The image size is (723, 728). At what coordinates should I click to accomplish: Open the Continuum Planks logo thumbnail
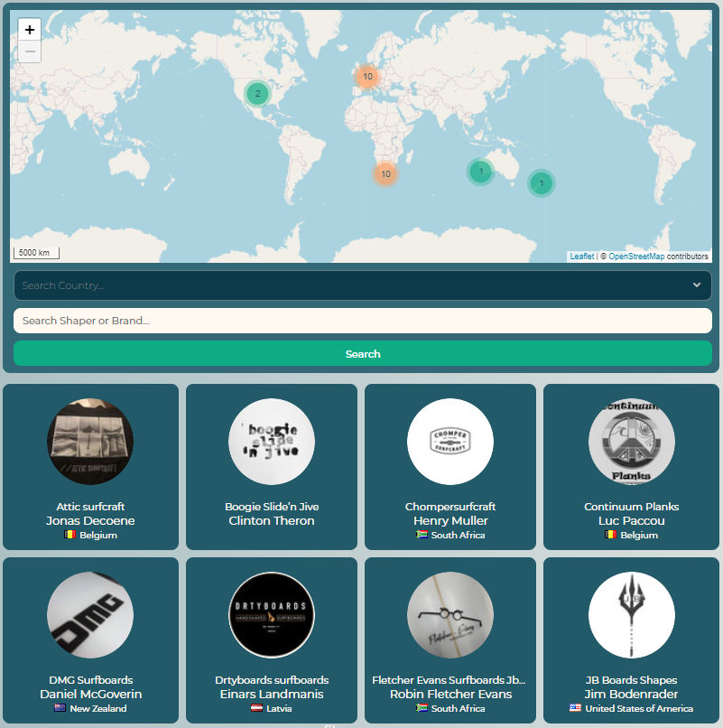click(632, 442)
